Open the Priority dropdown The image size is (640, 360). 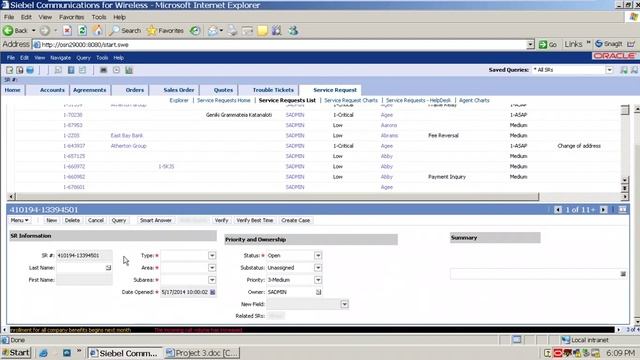point(318,280)
